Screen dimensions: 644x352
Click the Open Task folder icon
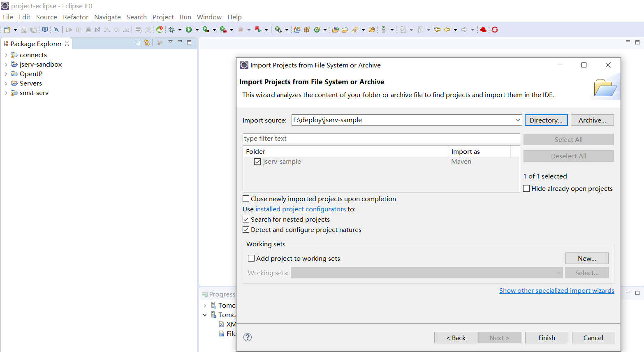point(345,30)
